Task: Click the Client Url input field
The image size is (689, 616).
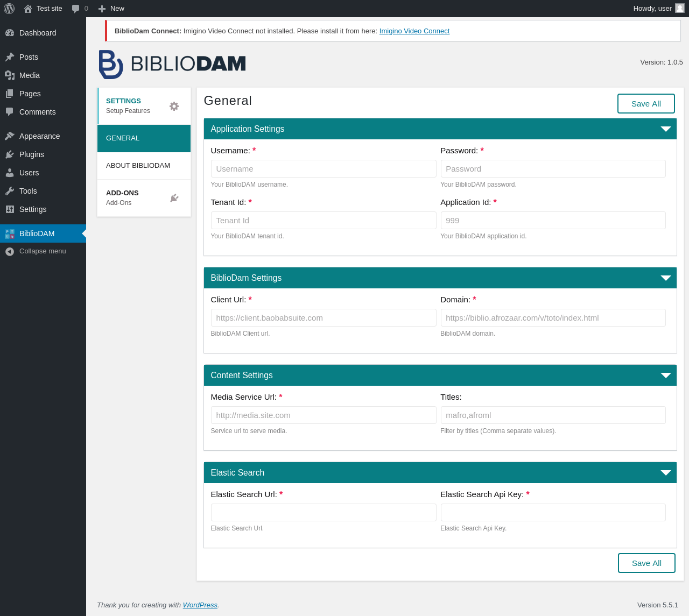Action: click(x=324, y=318)
